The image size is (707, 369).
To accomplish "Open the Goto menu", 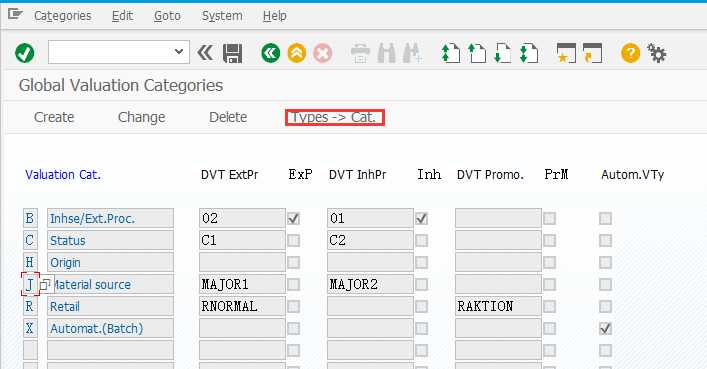I will click(167, 16).
